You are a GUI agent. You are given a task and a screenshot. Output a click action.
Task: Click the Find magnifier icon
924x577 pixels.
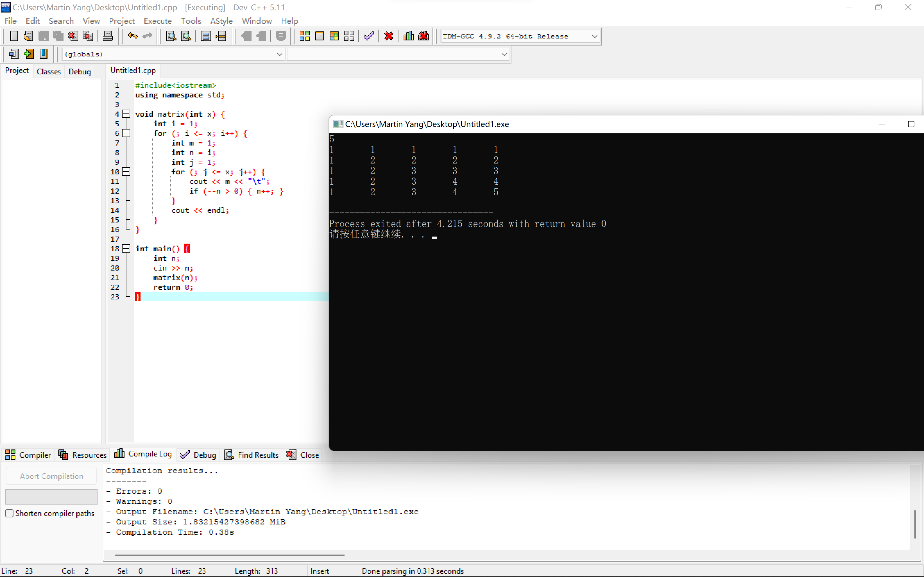(171, 36)
